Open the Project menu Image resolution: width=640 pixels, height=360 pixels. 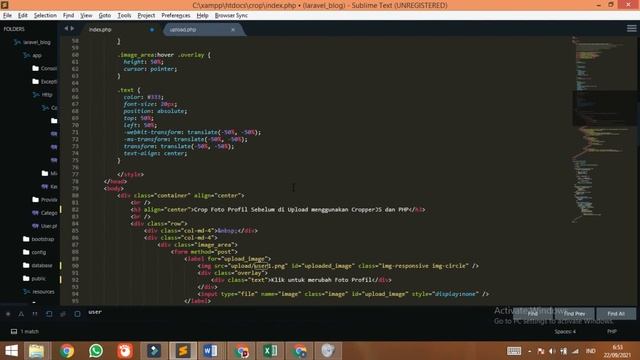(146, 16)
